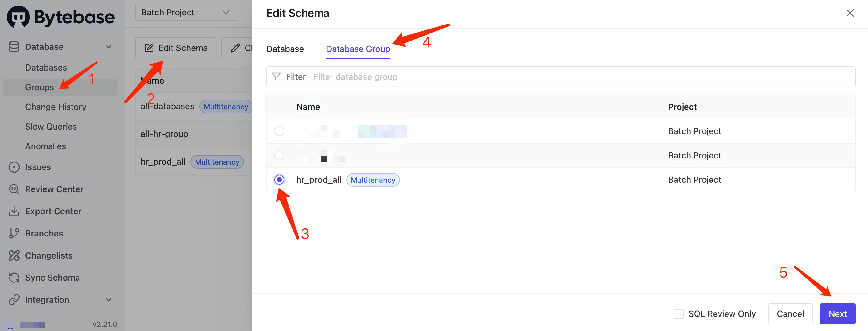Open the Issues section icon
The height and width of the screenshot is (331, 868).
14,167
